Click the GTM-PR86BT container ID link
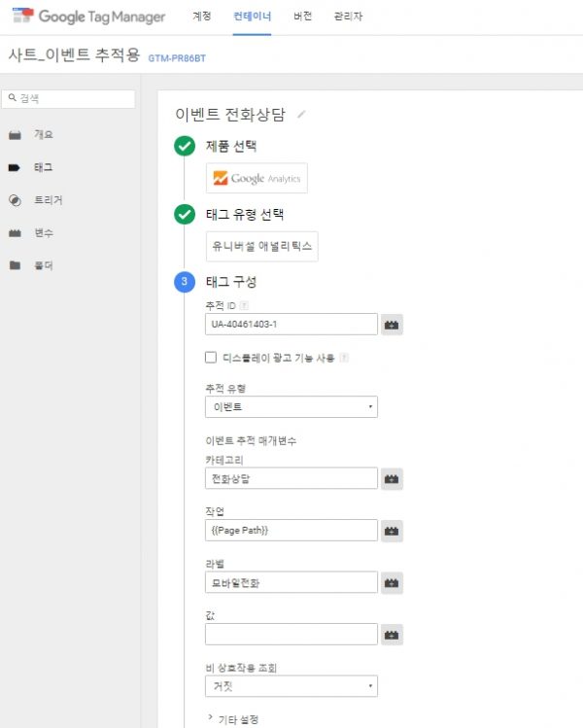 177,58
